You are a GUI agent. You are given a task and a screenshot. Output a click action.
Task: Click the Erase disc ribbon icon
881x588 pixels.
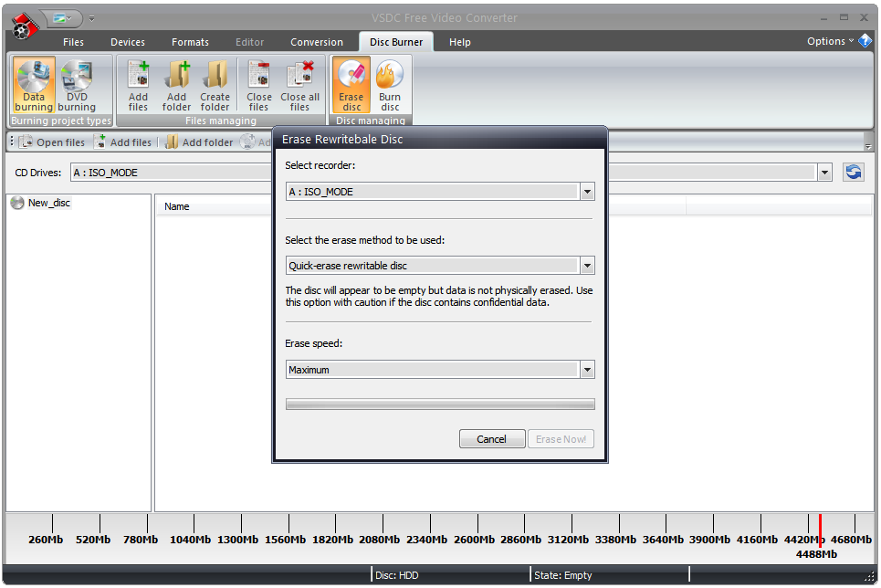click(x=351, y=85)
